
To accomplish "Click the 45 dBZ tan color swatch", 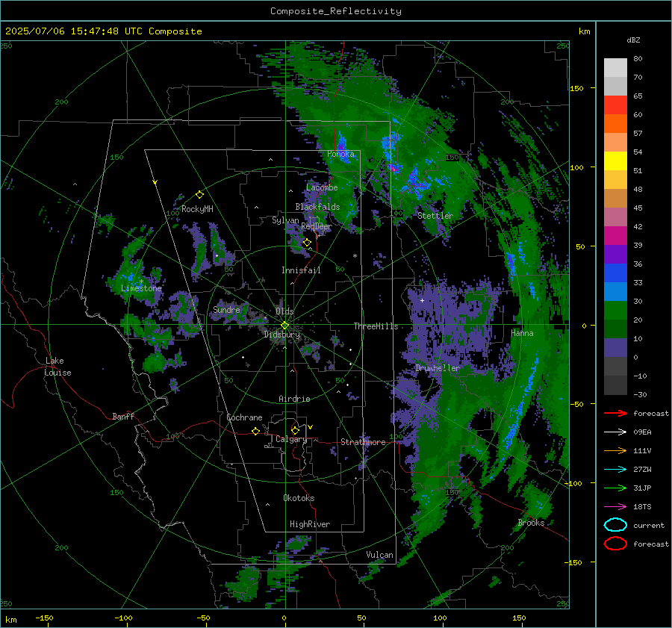I will tap(615, 198).
